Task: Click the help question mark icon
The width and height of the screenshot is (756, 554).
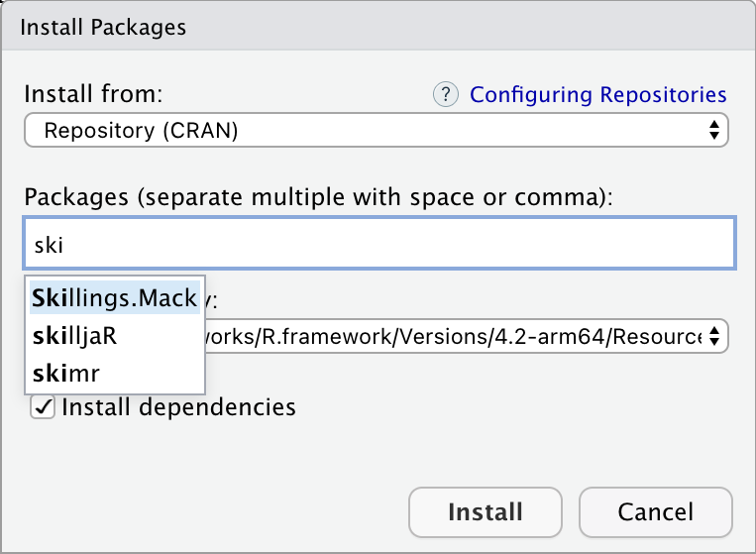Action: tap(447, 95)
